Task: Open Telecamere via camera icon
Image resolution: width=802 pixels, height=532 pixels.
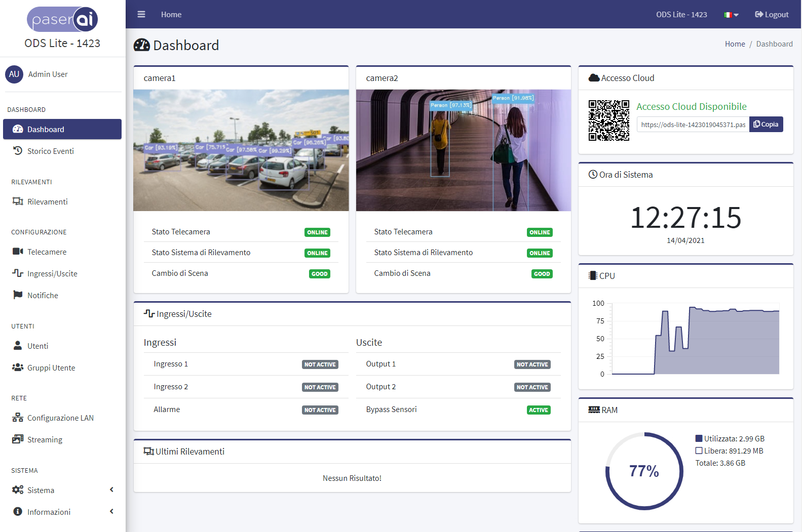Action: click(18, 252)
